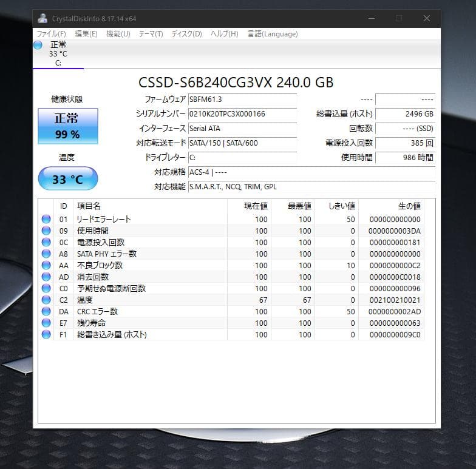
Task: Click the serial number field 0210K20TPC3X000166
Action: pyautogui.click(x=242, y=114)
